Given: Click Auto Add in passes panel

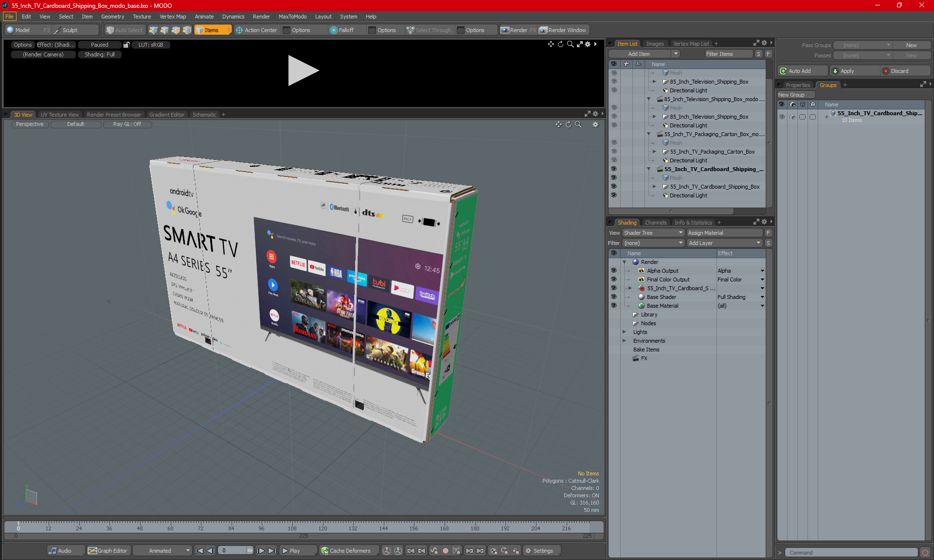Looking at the screenshot, I should [x=802, y=71].
